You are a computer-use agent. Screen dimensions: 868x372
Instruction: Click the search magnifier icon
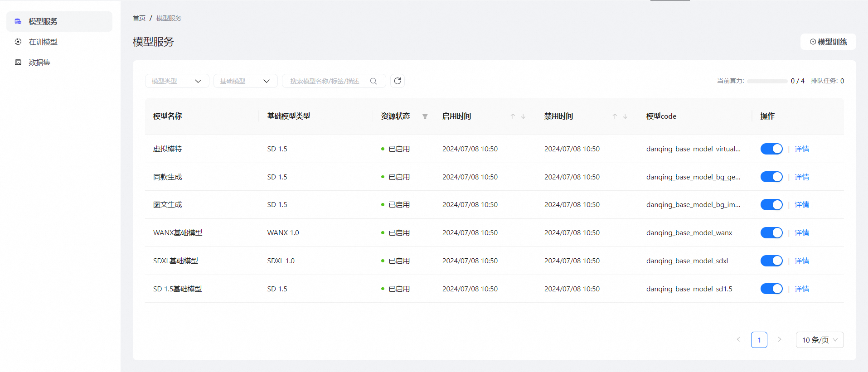[x=373, y=81]
